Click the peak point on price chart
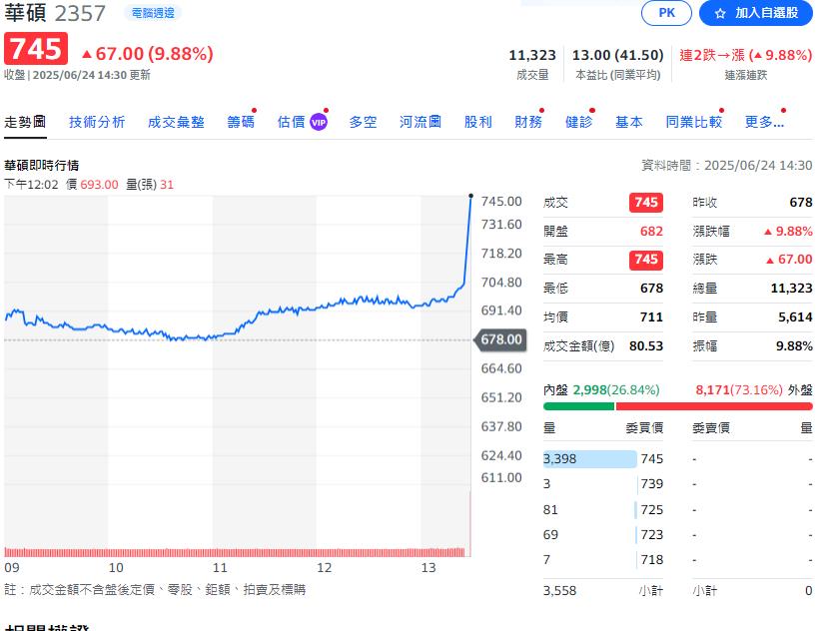The width and height of the screenshot is (840, 631). point(470,196)
